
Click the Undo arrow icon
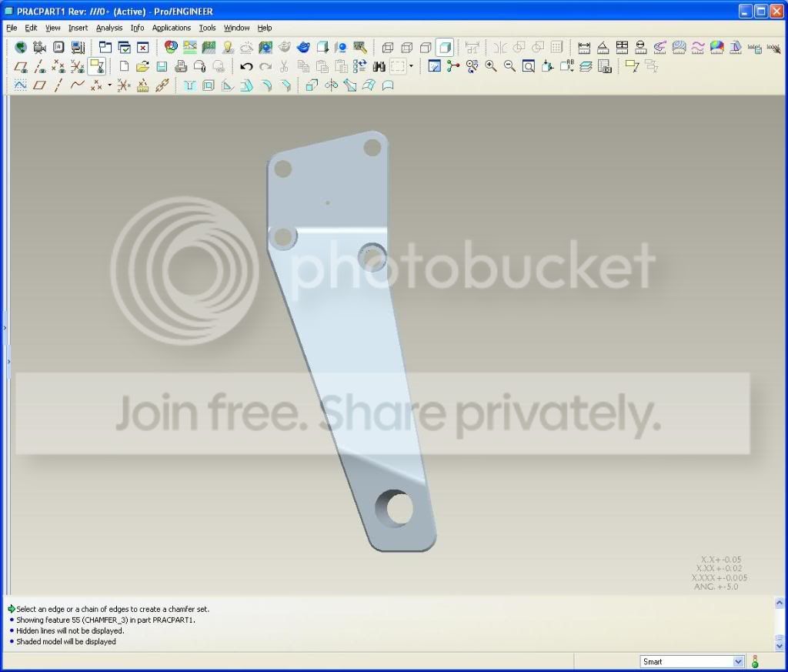pyautogui.click(x=245, y=66)
